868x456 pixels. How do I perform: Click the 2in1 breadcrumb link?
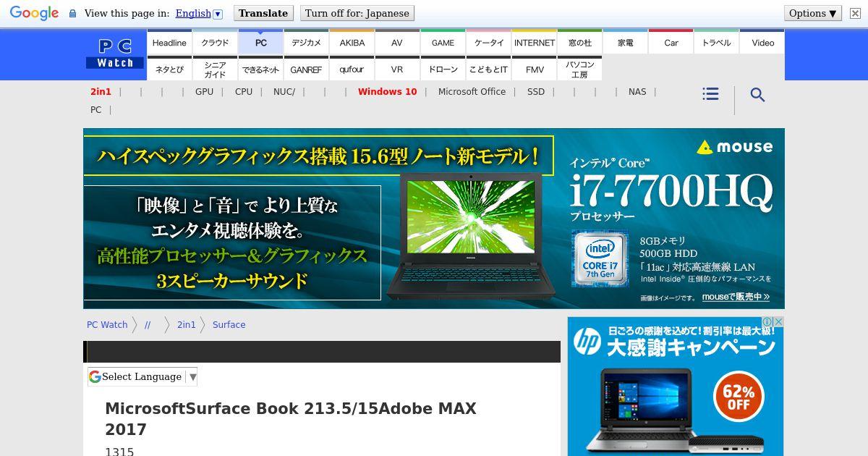[187, 324]
